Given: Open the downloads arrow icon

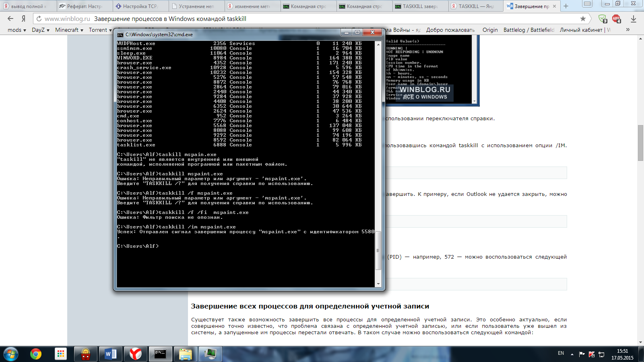Looking at the screenshot, I should pos(633,19).
